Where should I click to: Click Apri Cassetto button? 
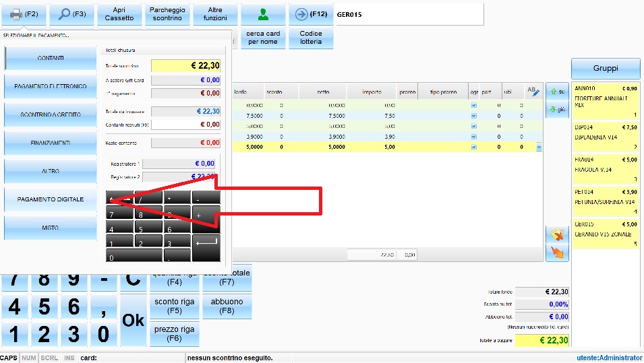tap(119, 14)
